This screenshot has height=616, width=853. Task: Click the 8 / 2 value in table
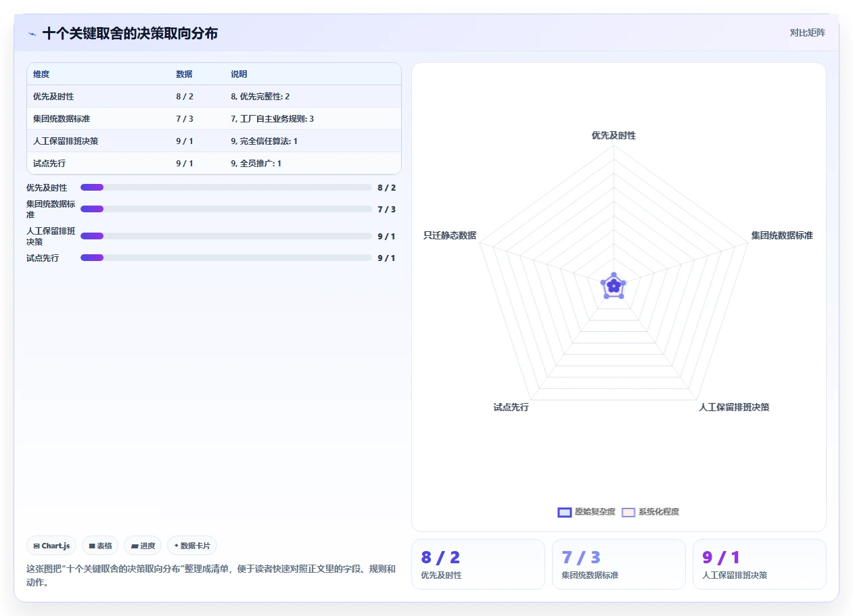[185, 97]
